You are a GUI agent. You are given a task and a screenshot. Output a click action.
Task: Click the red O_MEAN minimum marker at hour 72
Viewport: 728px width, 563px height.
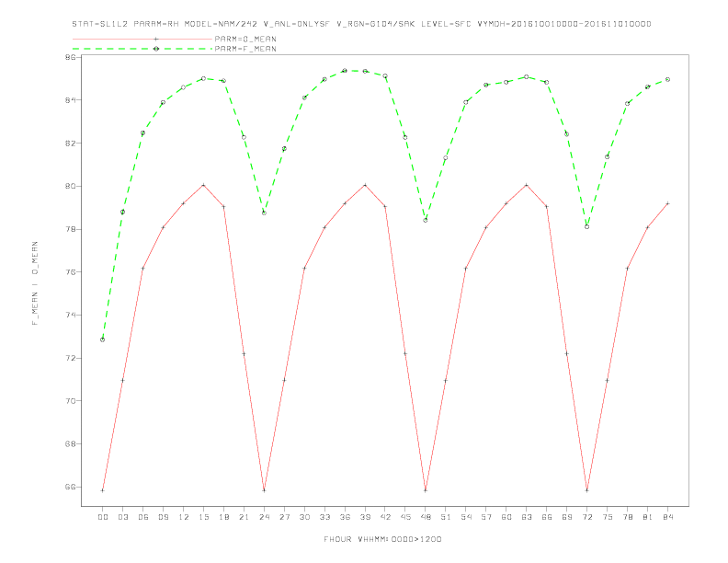pos(586,490)
